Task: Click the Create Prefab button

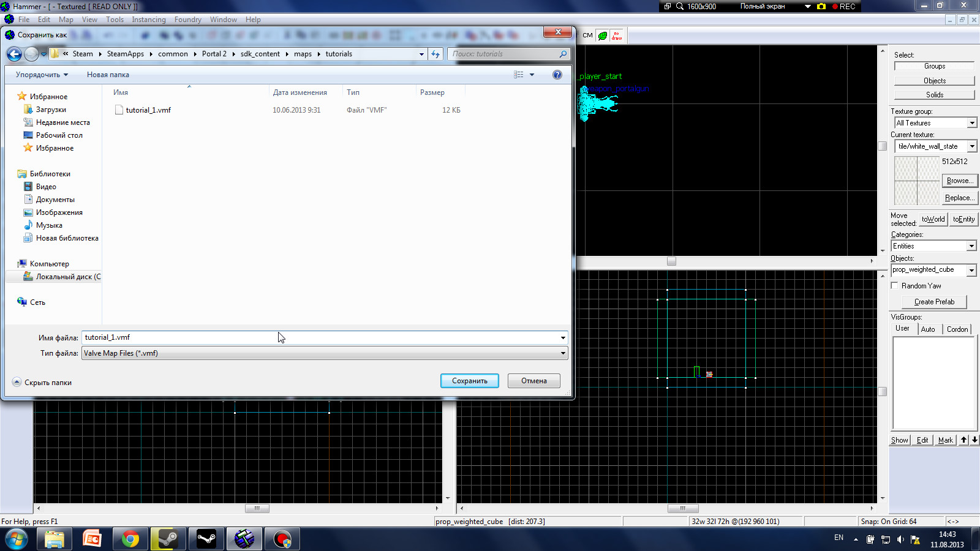Action: [934, 302]
